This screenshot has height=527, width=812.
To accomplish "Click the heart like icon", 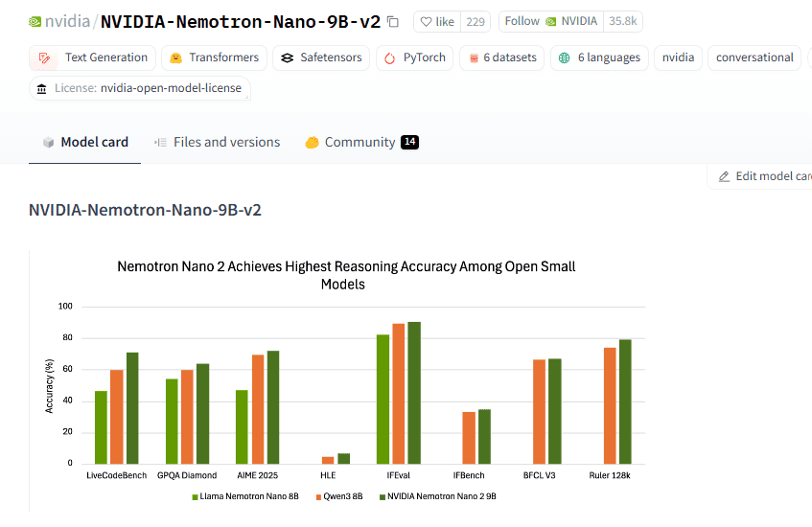I will (426, 22).
